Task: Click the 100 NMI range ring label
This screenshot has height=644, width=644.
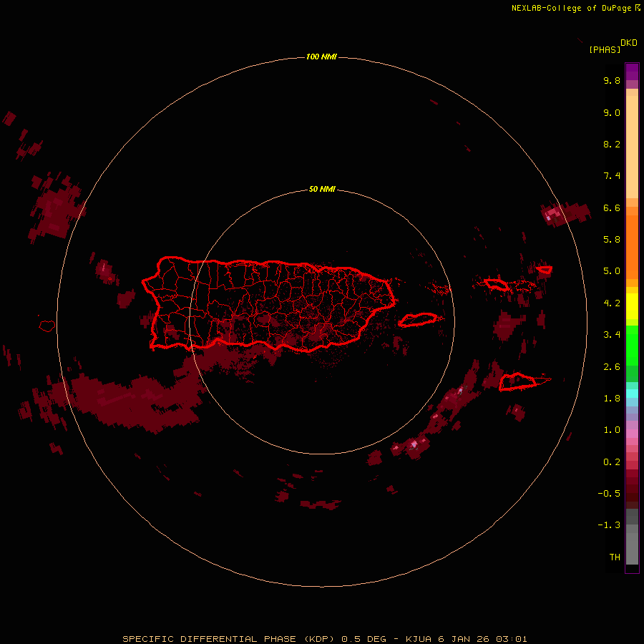Action: (x=321, y=57)
